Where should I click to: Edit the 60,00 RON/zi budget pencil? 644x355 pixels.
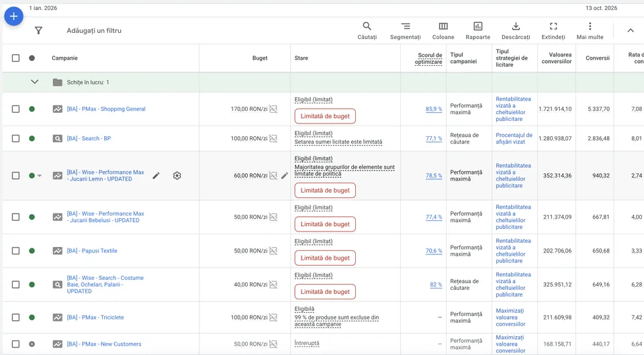pyautogui.click(x=285, y=176)
